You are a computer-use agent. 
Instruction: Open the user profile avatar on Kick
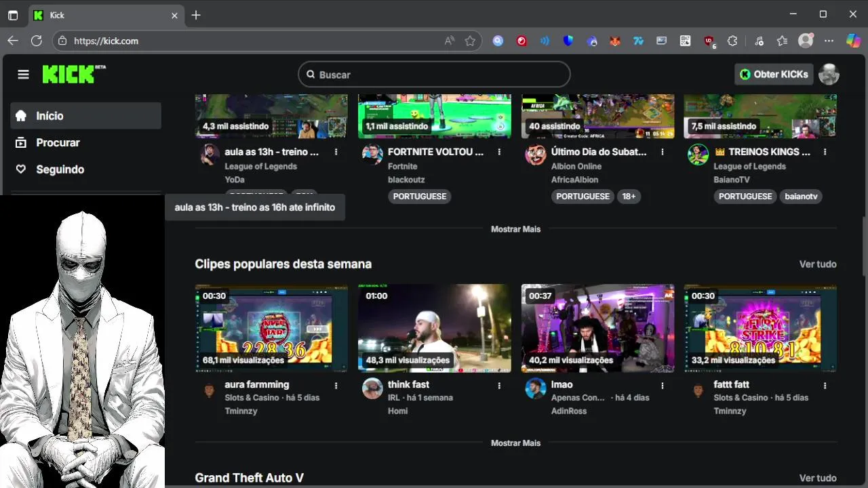pyautogui.click(x=829, y=75)
